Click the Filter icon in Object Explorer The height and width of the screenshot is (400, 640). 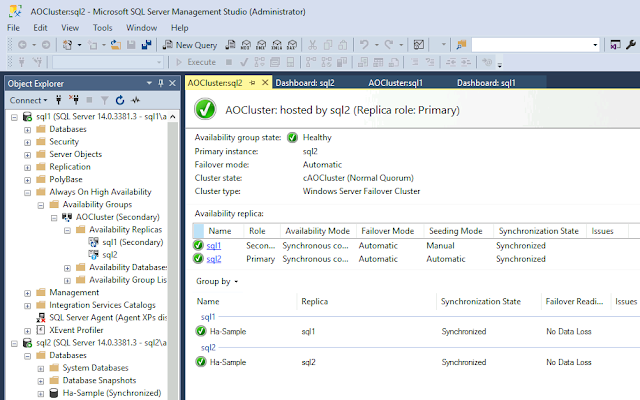104,100
